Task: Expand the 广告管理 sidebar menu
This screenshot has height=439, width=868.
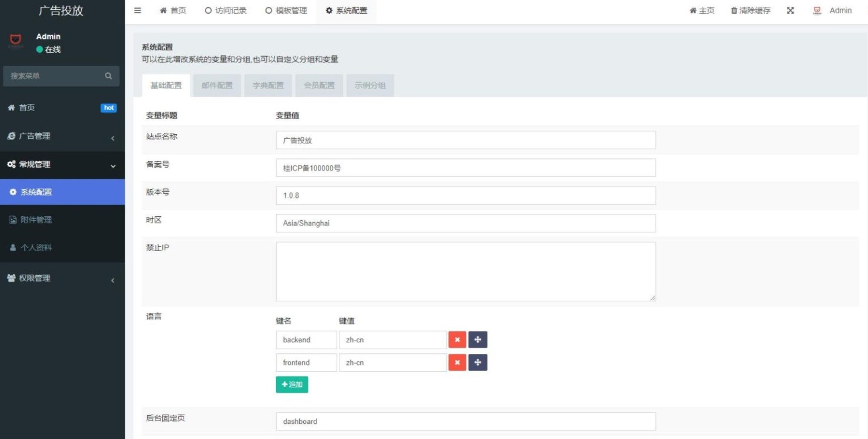Action: [62, 136]
